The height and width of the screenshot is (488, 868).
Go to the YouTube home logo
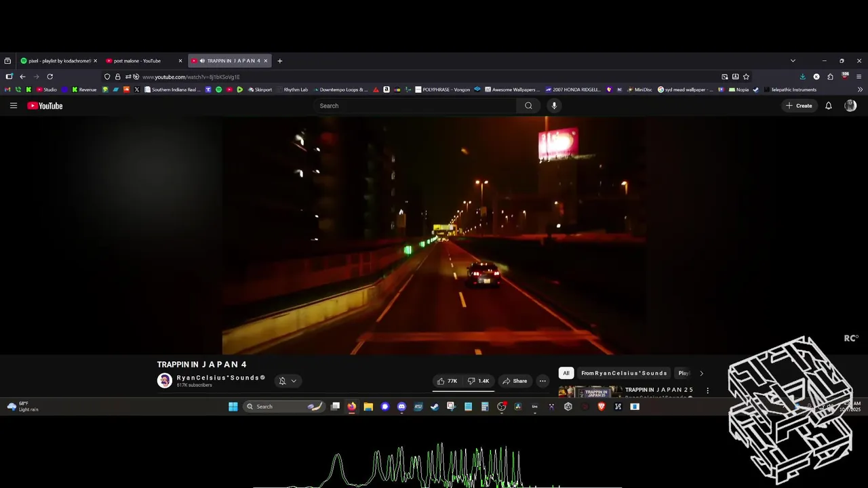click(x=45, y=106)
